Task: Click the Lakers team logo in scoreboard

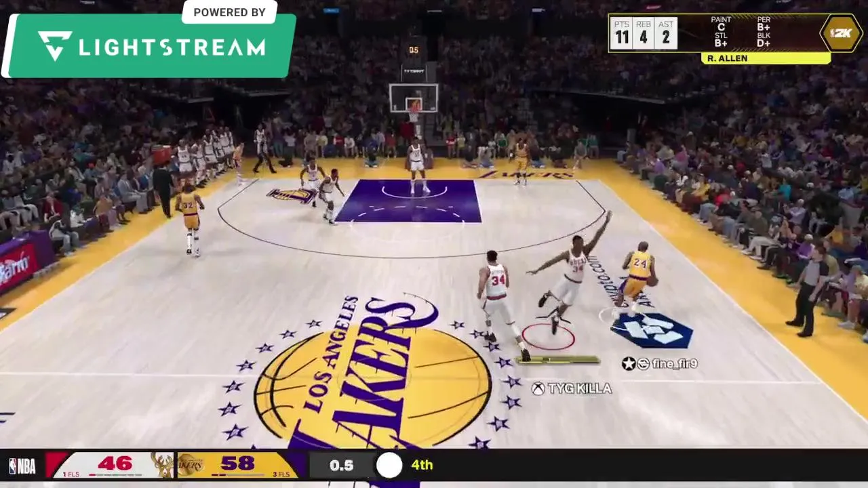Action: point(191,465)
